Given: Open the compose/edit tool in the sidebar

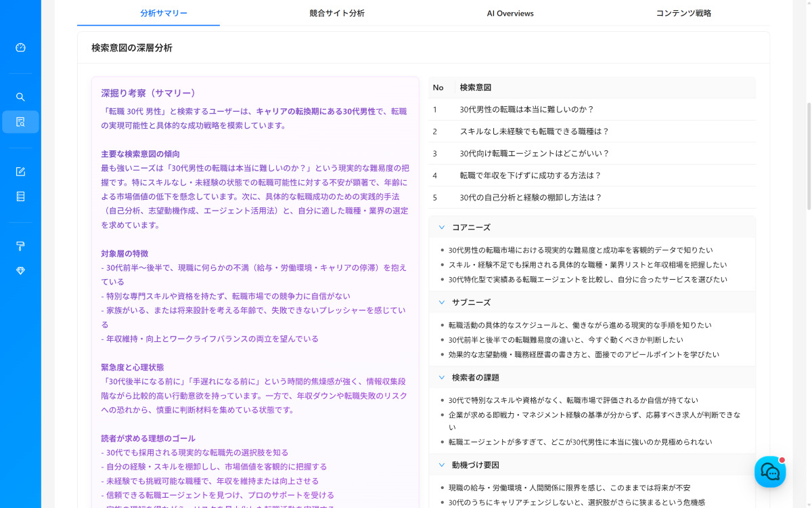Looking at the screenshot, I should click(20, 171).
